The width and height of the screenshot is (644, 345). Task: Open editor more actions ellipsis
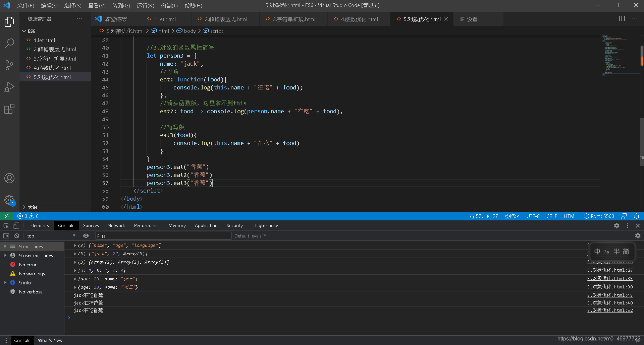(x=635, y=19)
